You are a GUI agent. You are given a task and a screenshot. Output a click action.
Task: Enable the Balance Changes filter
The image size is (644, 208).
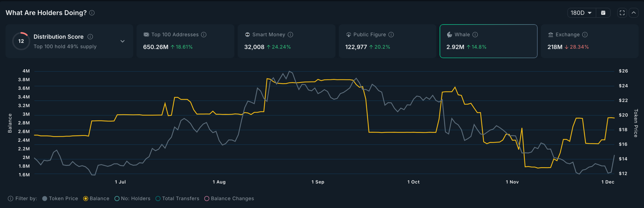click(229, 199)
